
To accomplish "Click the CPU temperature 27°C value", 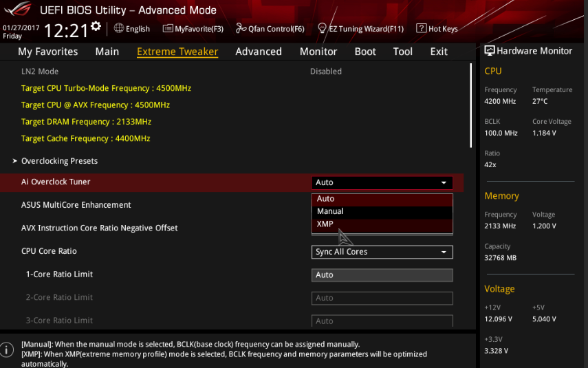I will (x=540, y=101).
